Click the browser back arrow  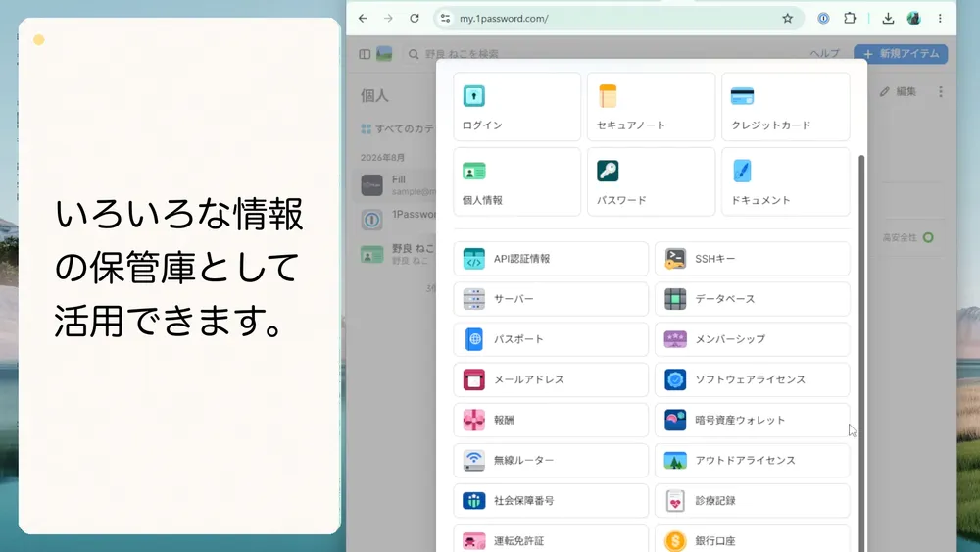(x=364, y=18)
